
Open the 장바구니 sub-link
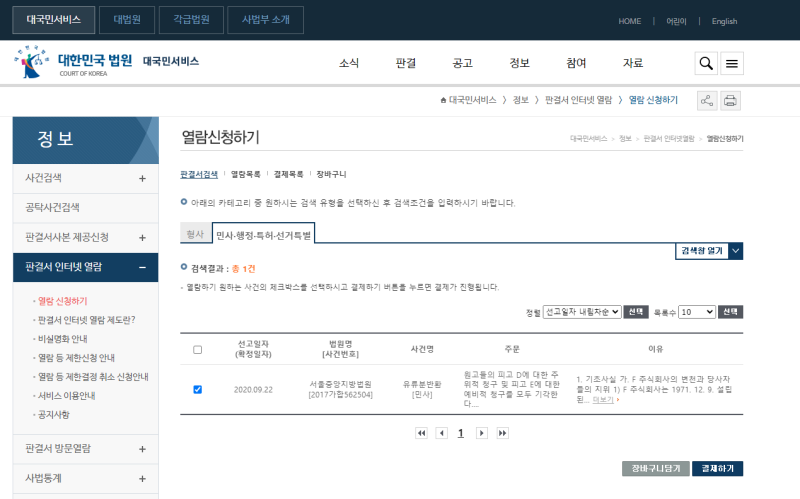tap(331, 174)
